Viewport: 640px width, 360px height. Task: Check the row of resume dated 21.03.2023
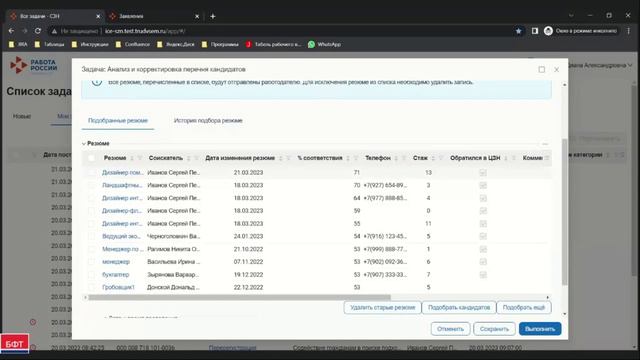(91, 173)
